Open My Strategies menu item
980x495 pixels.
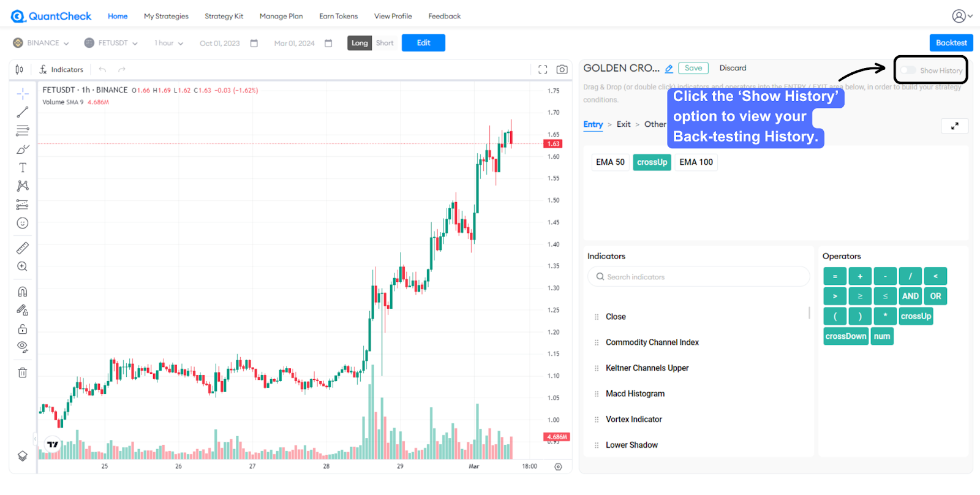click(166, 17)
